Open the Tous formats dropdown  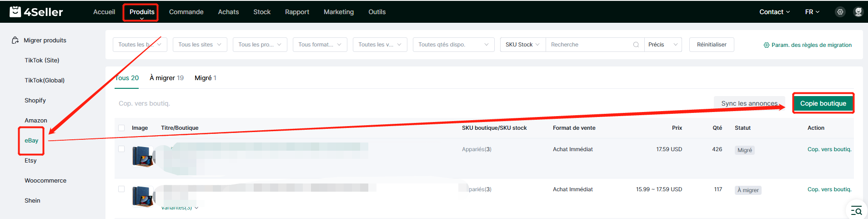point(320,45)
